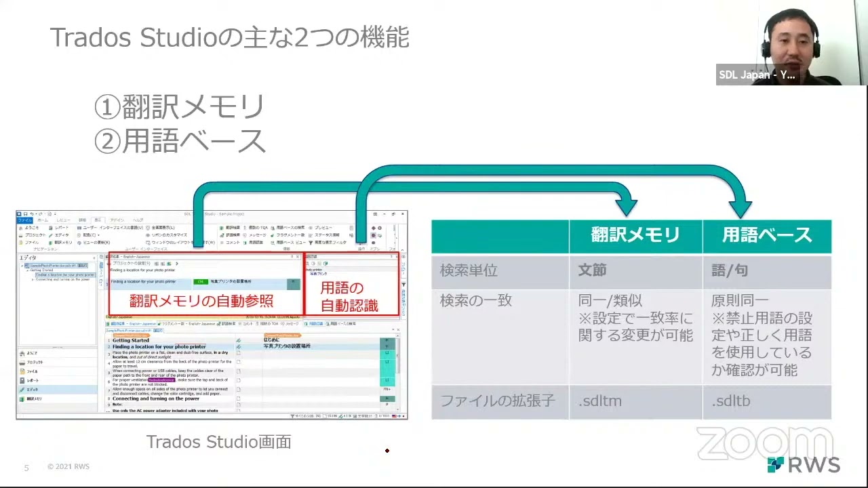868x488 pixels.
Task: Click the 翻訳結果 icon in the ribbon 情報 group
Action: (x=222, y=228)
